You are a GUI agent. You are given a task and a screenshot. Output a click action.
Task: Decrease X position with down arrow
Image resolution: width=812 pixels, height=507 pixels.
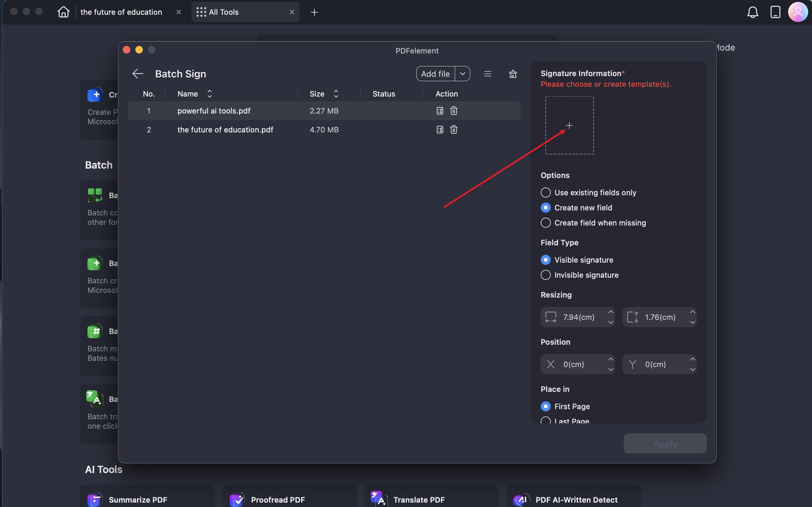pos(611,370)
